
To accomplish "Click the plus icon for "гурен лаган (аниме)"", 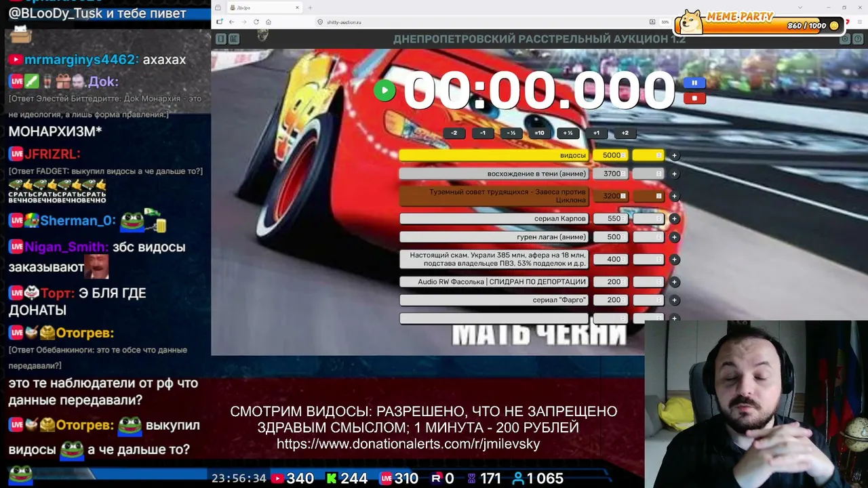I will click(674, 237).
